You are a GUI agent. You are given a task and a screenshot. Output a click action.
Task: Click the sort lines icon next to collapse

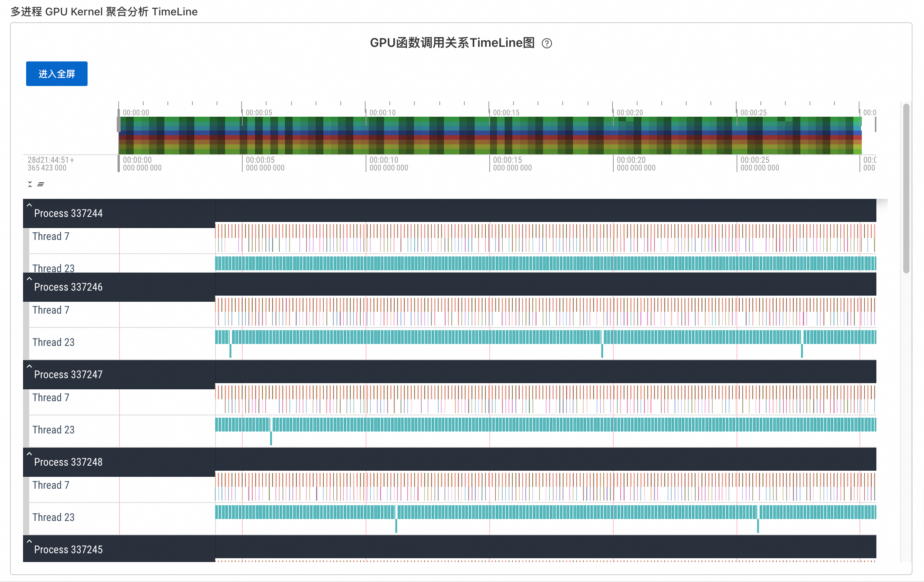coord(41,184)
